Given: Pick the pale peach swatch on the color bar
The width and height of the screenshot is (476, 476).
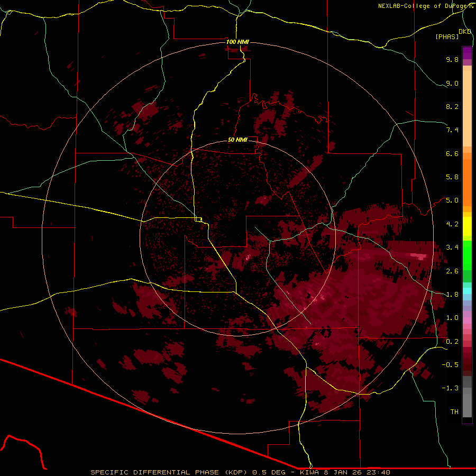Looking at the screenshot, I should pyautogui.click(x=467, y=108).
